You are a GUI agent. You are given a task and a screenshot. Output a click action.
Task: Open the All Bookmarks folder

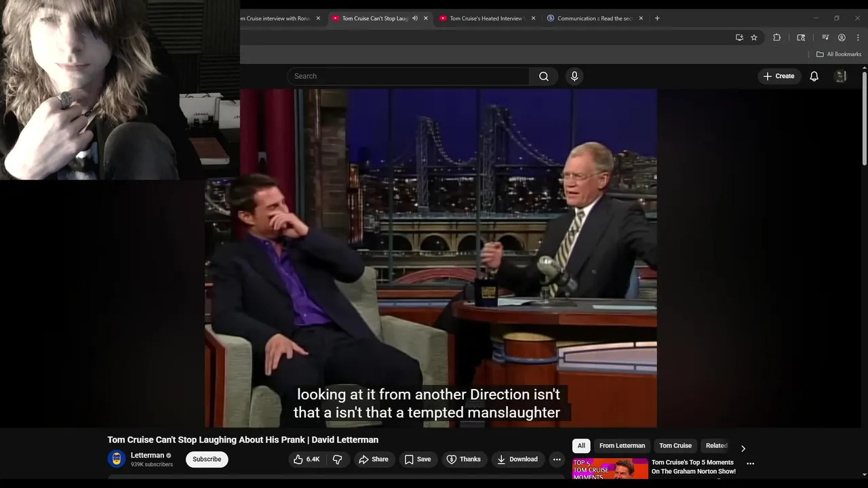839,54
